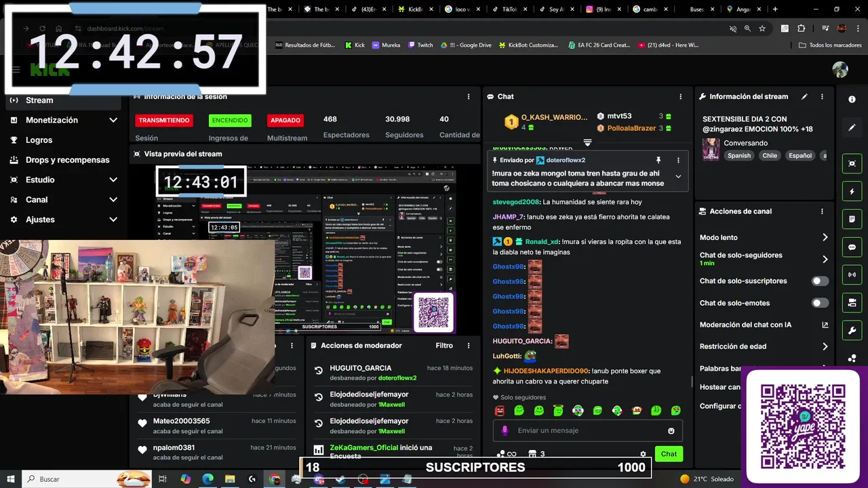Viewport: 868px width, 488px height.
Task: Click the Enviar un mensaje chat input
Action: click(587, 430)
